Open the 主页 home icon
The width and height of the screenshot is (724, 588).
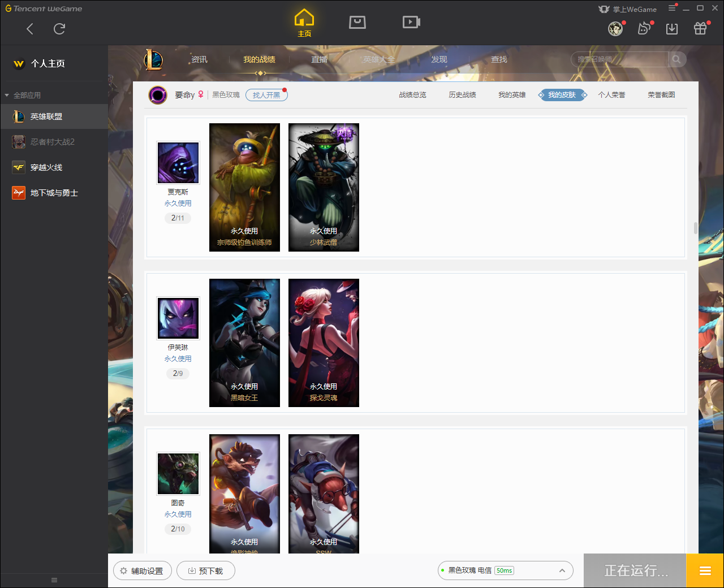pyautogui.click(x=304, y=23)
